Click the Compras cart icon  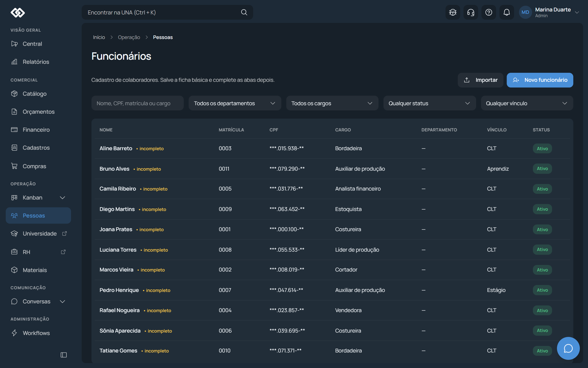coord(14,166)
